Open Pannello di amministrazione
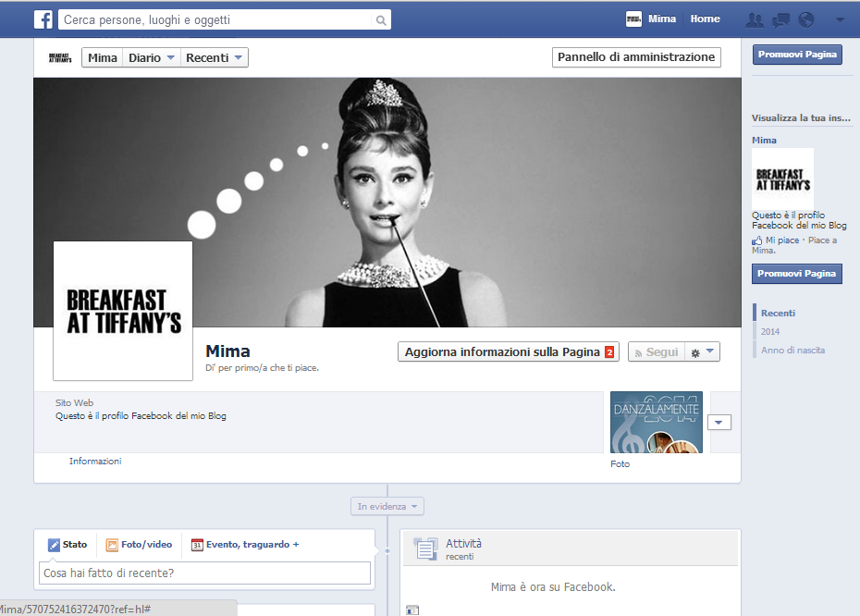Image resolution: width=860 pixels, height=616 pixels. 636,57
